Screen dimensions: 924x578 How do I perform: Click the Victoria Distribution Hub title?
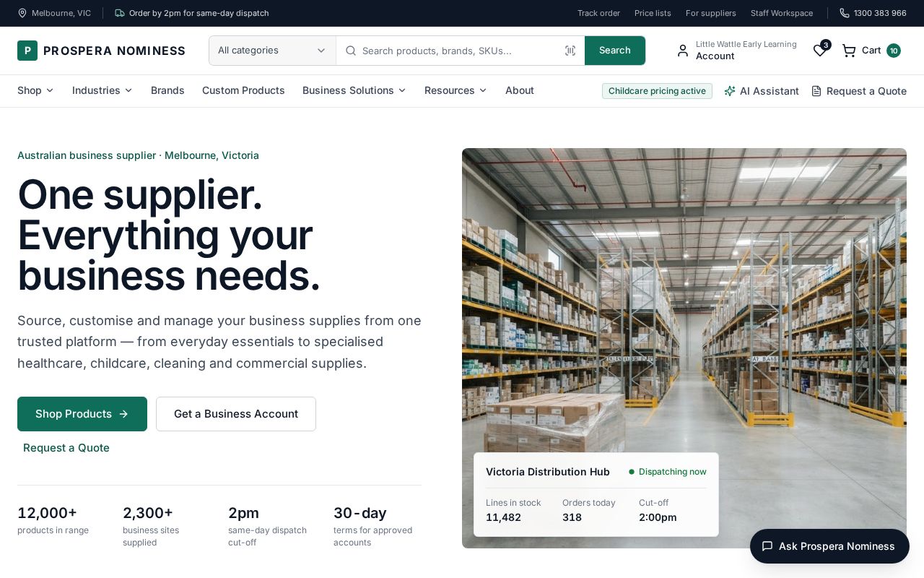[548, 472]
